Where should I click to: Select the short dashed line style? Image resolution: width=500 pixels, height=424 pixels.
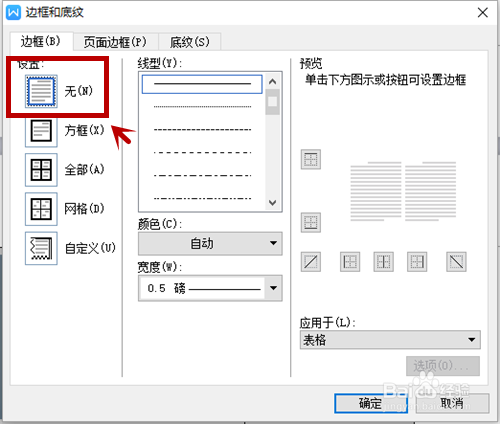202,130
